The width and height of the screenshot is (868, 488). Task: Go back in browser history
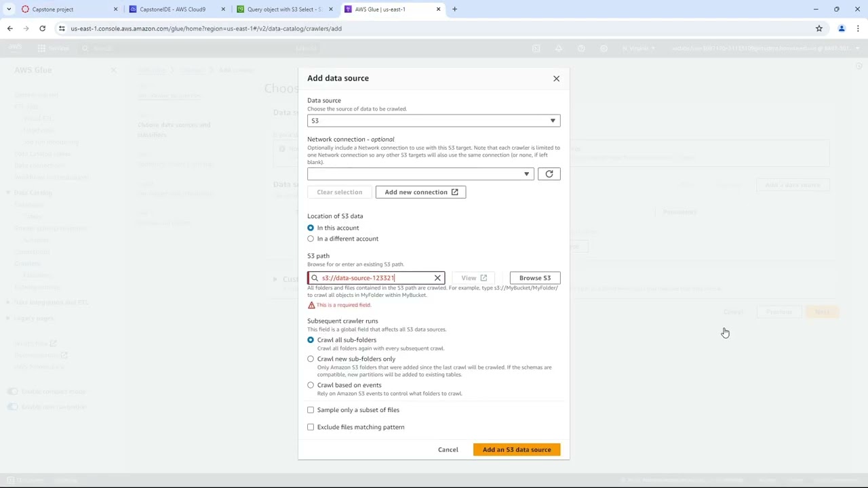click(x=9, y=28)
